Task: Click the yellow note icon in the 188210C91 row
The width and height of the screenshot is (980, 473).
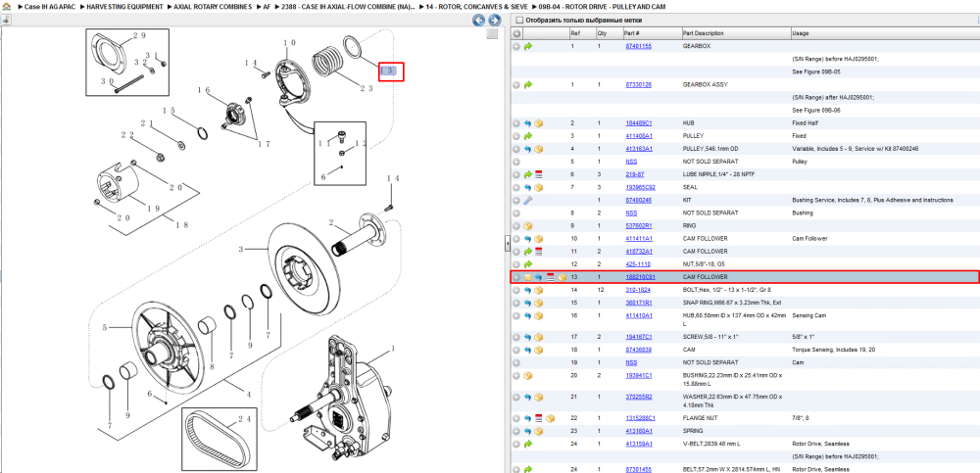Action: click(527, 277)
